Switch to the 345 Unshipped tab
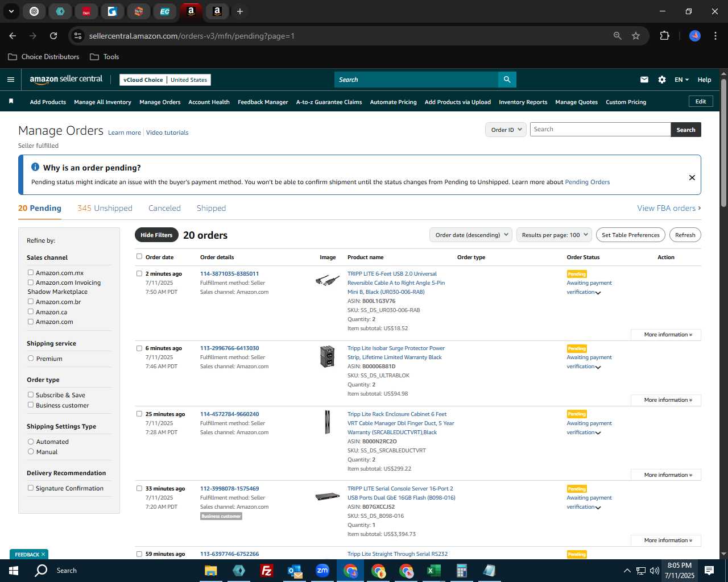The width and height of the screenshot is (728, 582). (105, 208)
